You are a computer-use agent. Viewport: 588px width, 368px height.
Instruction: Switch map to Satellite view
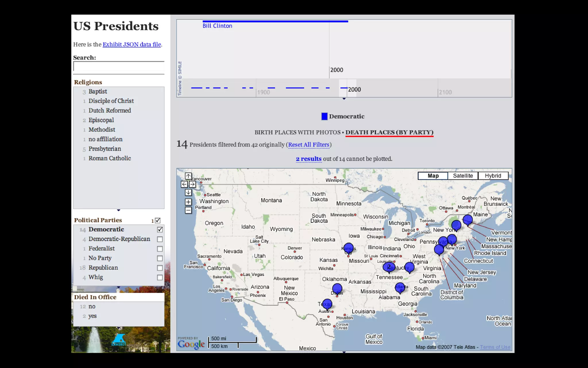(463, 176)
